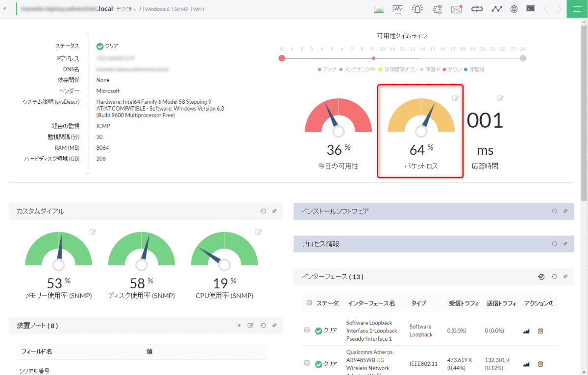Expand the process information panel
Screen dimensions: 588x375
click(x=565, y=243)
